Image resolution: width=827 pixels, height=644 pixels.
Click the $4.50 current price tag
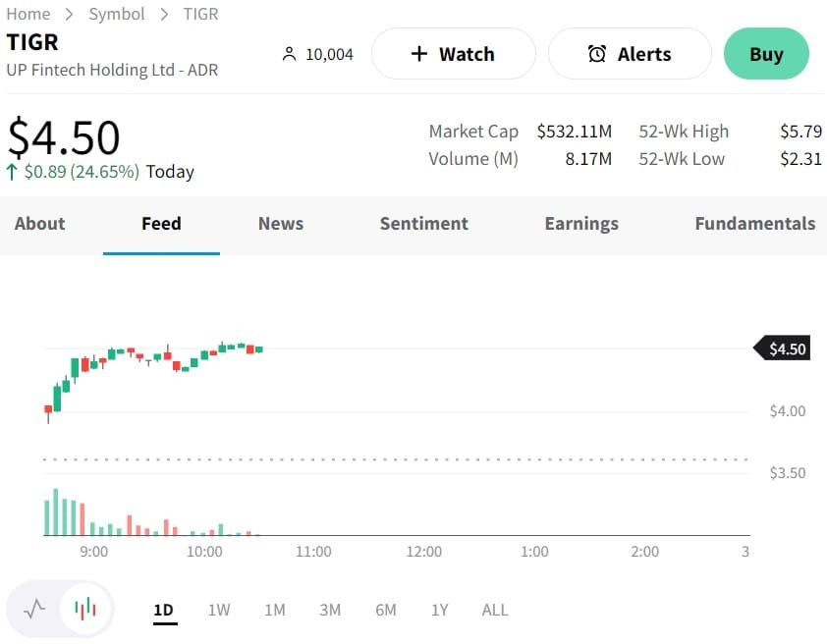[786, 349]
